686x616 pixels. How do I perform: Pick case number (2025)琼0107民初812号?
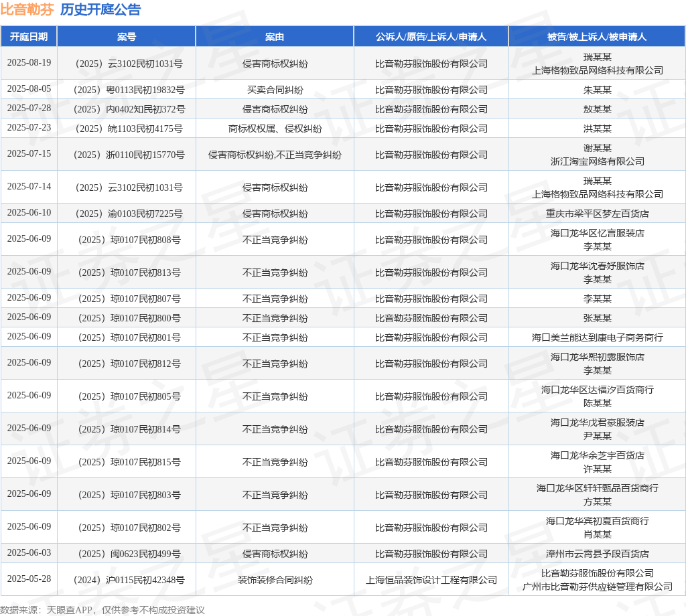point(129,364)
